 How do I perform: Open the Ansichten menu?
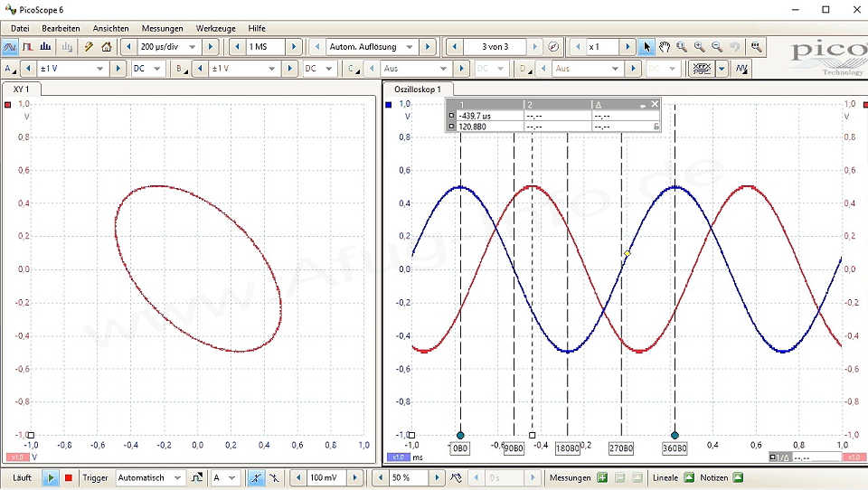[x=110, y=28]
